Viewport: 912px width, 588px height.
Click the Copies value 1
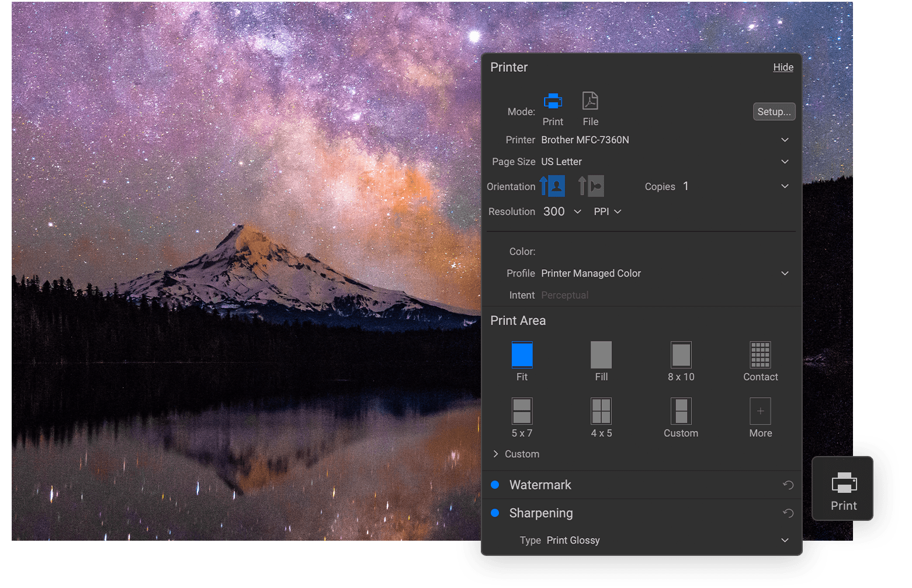tap(686, 186)
